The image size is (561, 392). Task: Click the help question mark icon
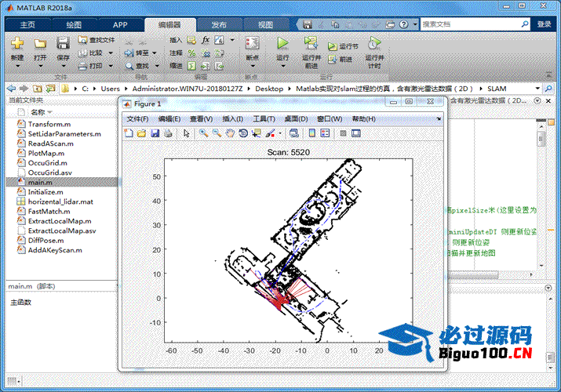tap(403, 24)
